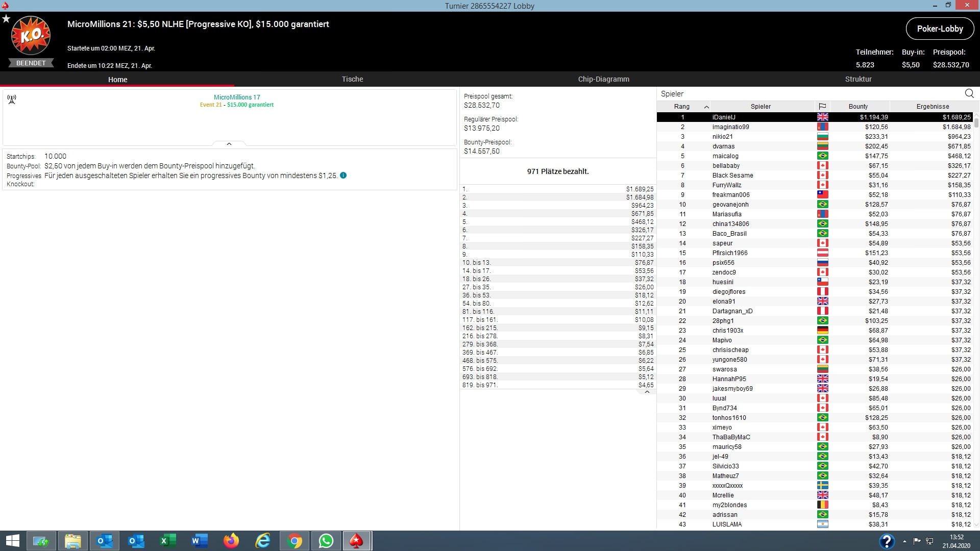Click the progressive knockout info icon

point(343,176)
